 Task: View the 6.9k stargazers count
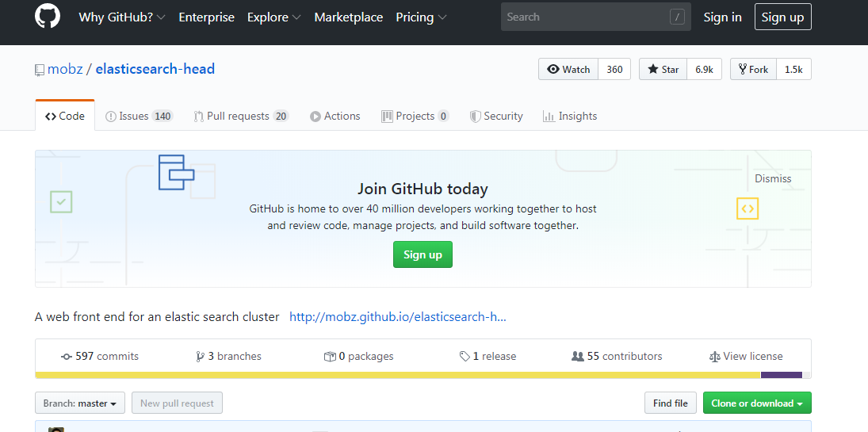(704, 69)
